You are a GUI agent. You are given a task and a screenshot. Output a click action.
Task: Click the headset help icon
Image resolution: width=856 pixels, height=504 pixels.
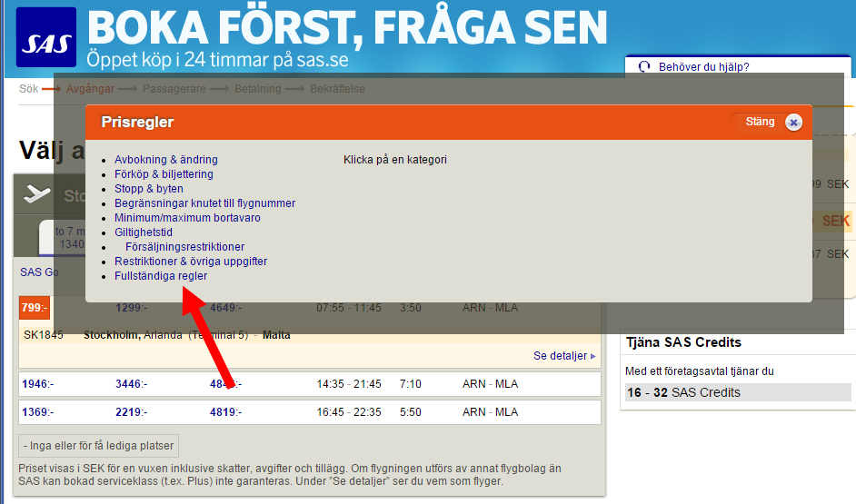pyautogui.click(x=645, y=66)
